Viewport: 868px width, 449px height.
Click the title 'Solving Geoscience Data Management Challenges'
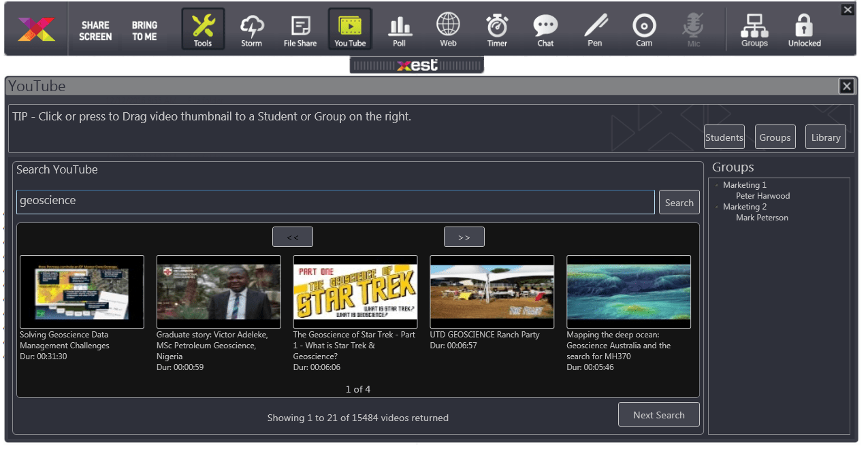(x=65, y=340)
